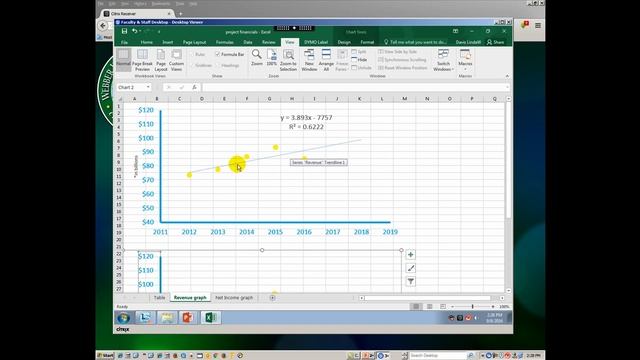Image resolution: width=640 pixels, height=360 pixels.
Task: Click the Citrix Receiver browser tab
Action: tap(137, 13)
